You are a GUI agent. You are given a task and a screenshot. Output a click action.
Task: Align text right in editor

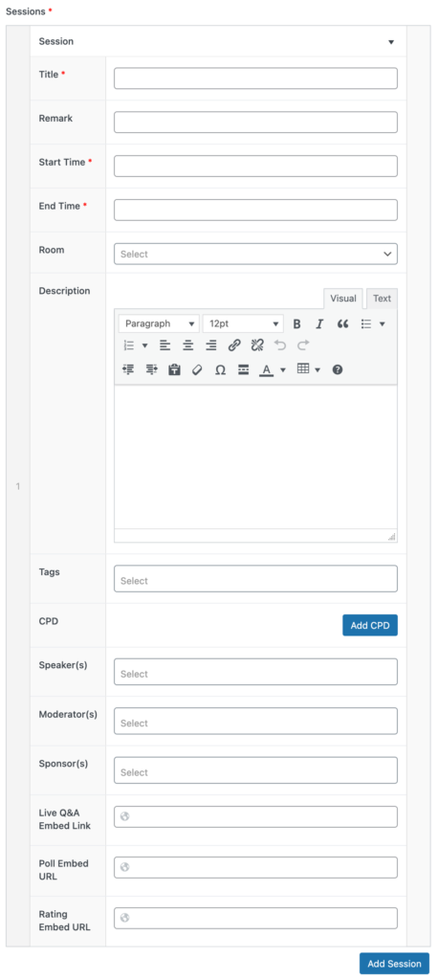click(x=211, y=345)
